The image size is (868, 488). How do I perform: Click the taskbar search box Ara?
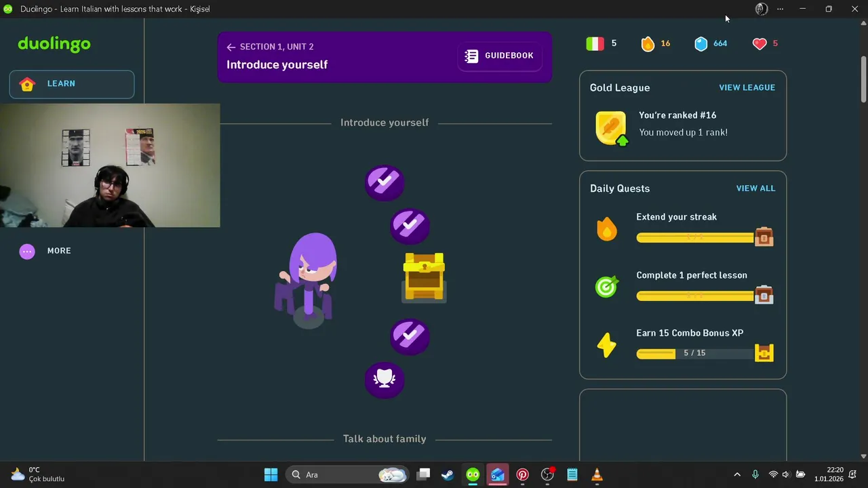click(349, 474)
